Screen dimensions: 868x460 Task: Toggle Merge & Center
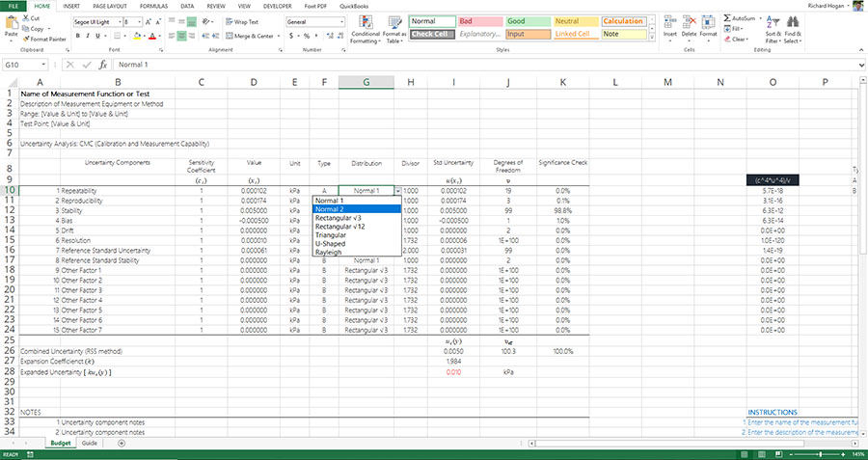pos(250,36)
